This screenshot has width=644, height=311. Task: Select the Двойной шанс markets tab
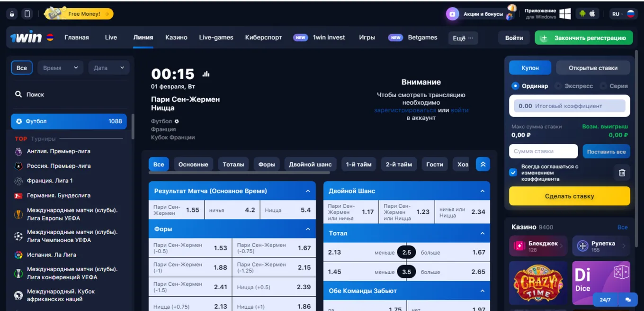coord(310,165)
